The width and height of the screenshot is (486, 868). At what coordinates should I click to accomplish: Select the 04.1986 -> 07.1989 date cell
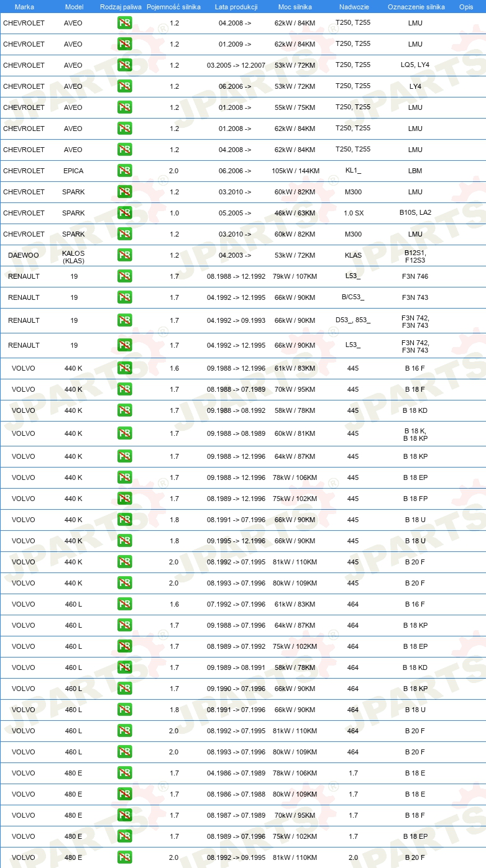coord(236,773)
